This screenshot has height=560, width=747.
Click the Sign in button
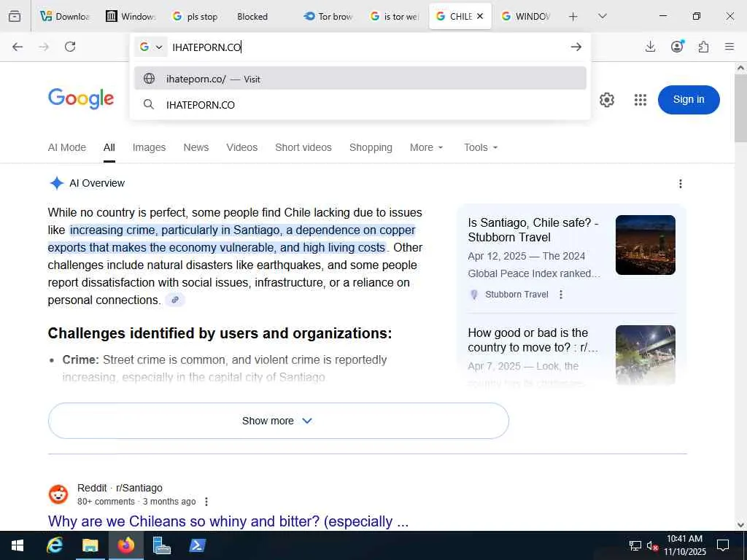click(x=689, y=99)
